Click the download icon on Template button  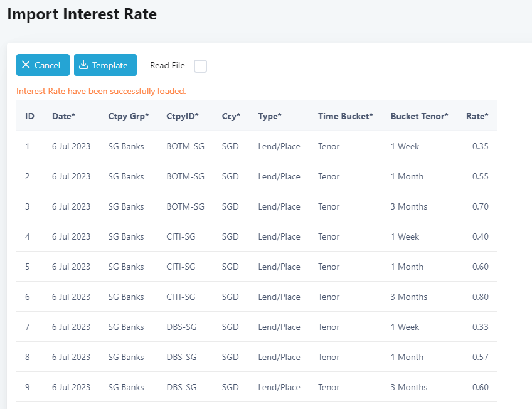point(83,65)
